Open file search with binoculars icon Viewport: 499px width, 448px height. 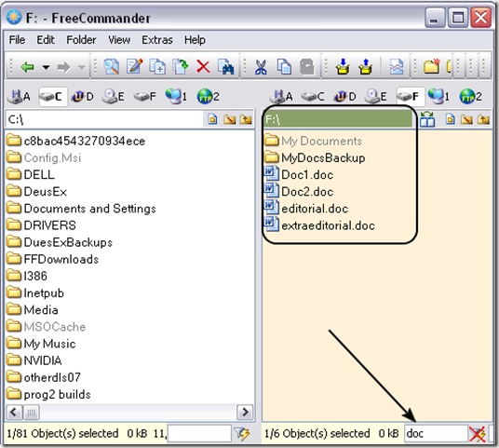tap(226, 67)
